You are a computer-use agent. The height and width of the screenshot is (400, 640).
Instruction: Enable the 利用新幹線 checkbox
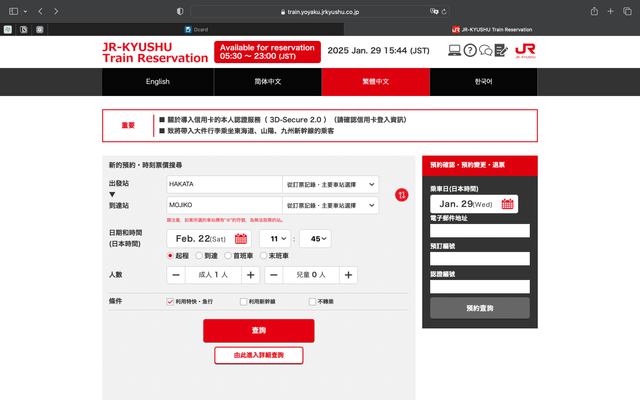(x=243, y=301)
